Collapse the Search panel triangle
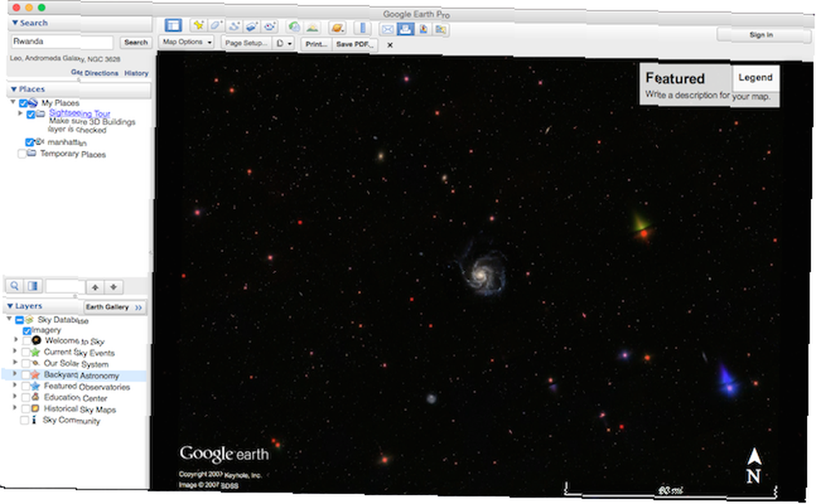The width and height of the screenshot is (816, 504). pyautogui.click(x=15, y=23)
